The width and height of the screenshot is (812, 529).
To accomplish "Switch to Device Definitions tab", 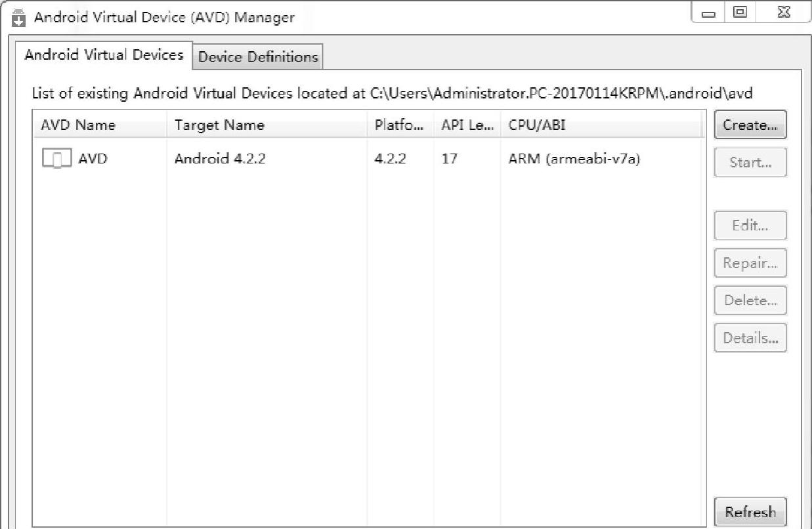I will (258, 57).
